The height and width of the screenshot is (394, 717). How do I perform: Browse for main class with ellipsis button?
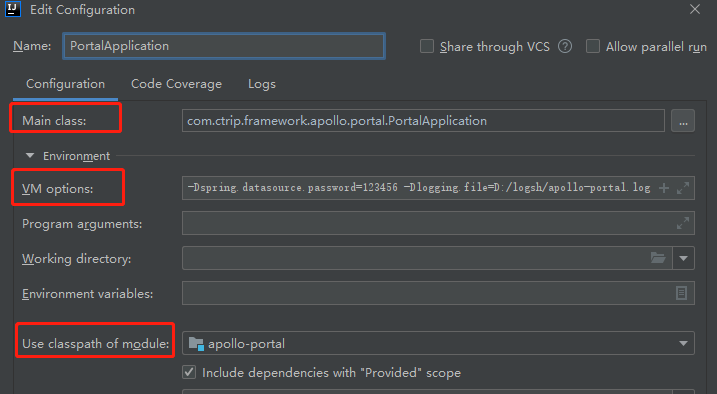(x=683, y=121)
